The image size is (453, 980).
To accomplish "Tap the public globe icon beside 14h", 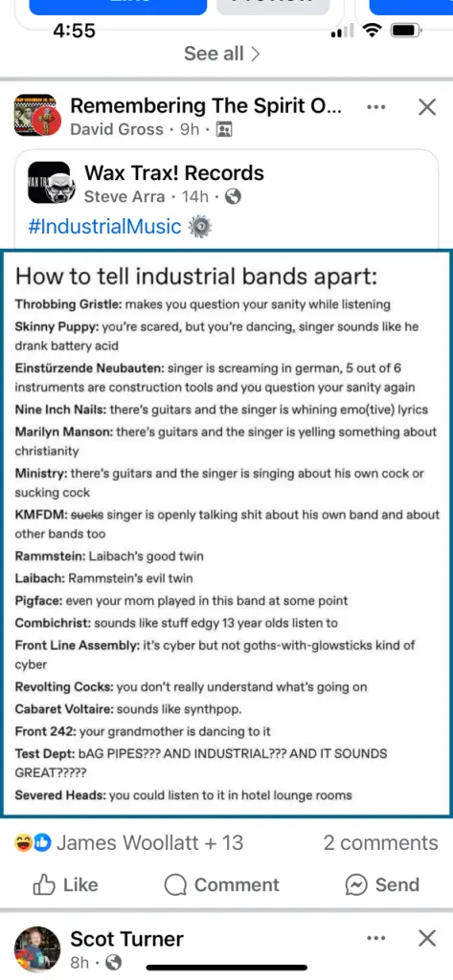I will pos(233,197).
